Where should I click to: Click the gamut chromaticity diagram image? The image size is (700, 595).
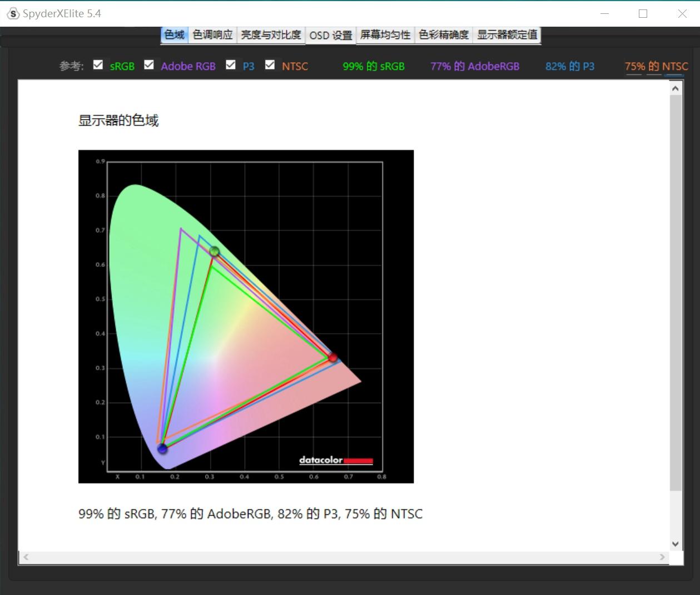(x=246, y=316)
